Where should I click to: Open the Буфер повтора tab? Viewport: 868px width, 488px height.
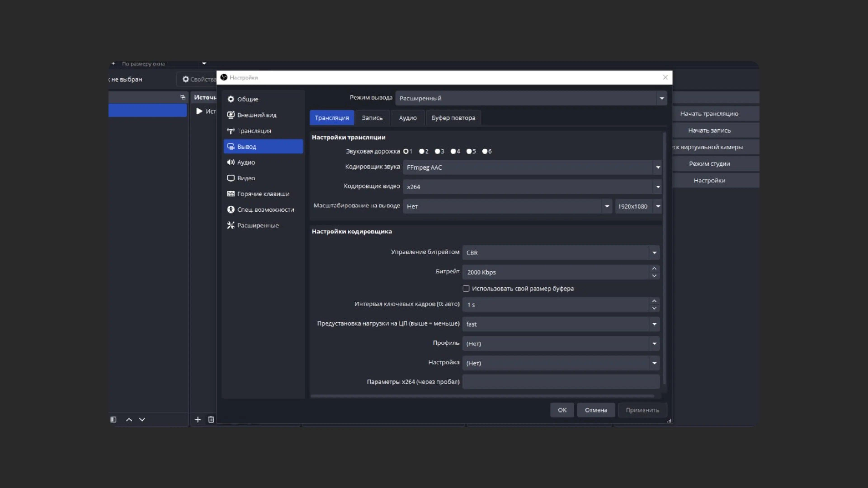click(x=453, y=117)
